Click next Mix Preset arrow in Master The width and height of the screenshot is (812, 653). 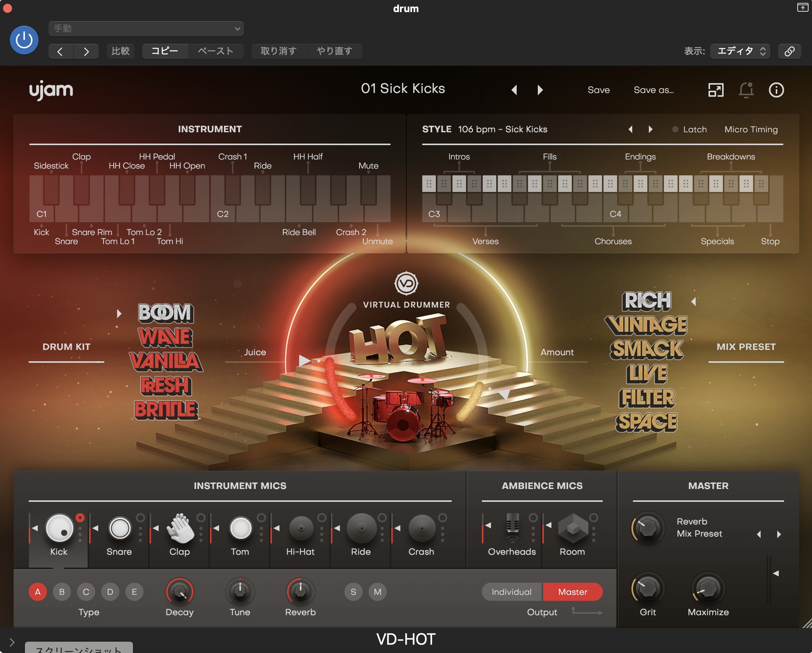click(x=779, y=534)
